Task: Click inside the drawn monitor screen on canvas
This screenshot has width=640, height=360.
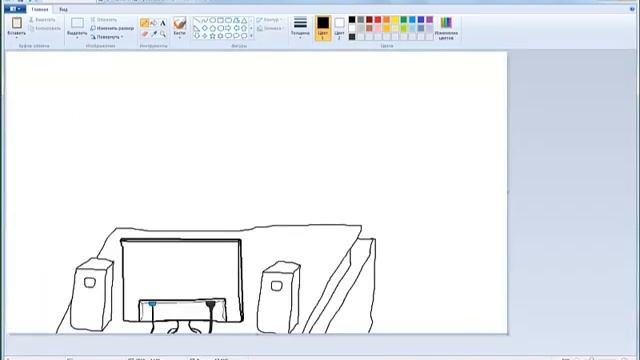Action: (x=182, y=269)
